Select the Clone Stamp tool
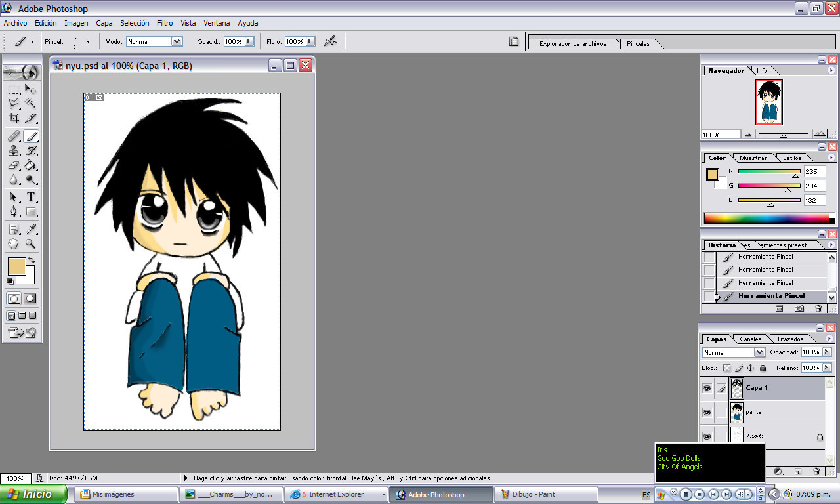This screenshot has width=840, height=504. point(13,151)
